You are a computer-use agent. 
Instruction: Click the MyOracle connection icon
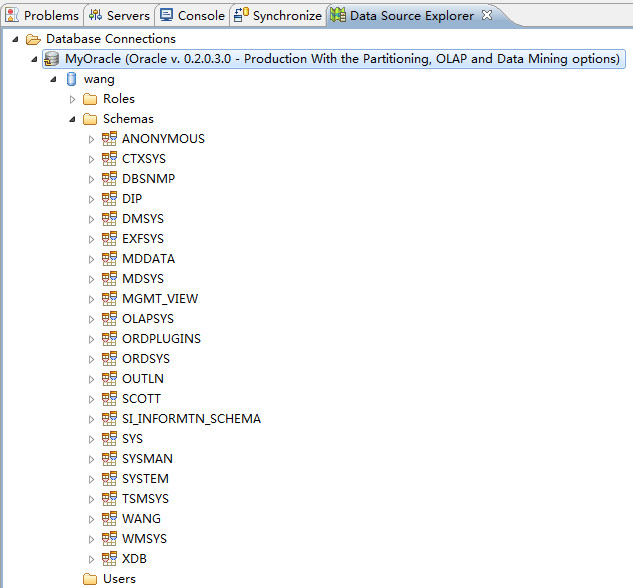click(52, 59)
